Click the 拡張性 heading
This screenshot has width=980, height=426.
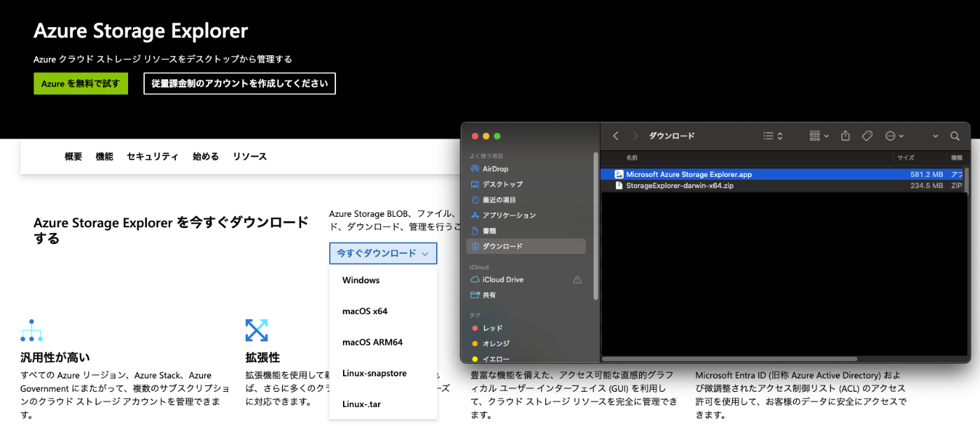pyautogui.click(x=262, y=357)
